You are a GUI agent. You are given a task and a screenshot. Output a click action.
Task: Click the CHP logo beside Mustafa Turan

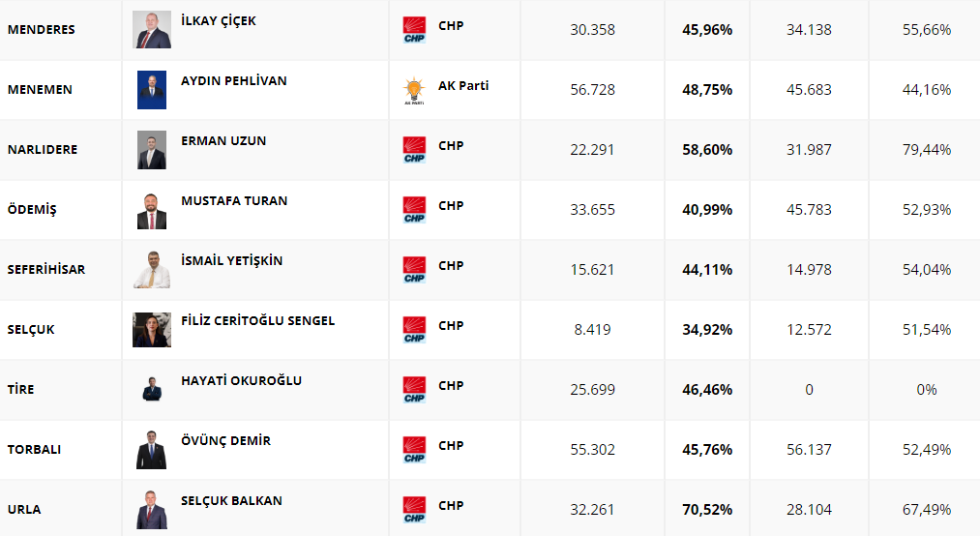[414, 210]
